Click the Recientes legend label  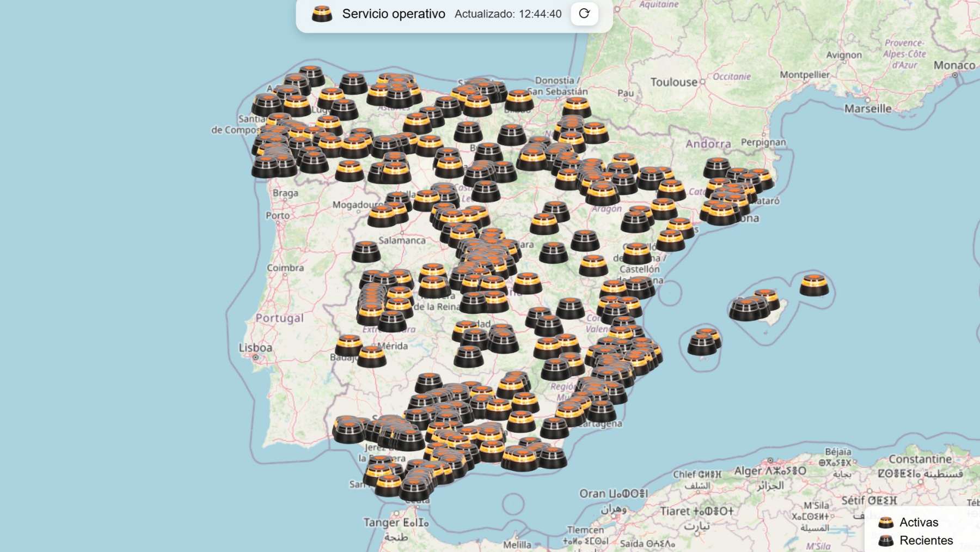click(x=926, y=541)
